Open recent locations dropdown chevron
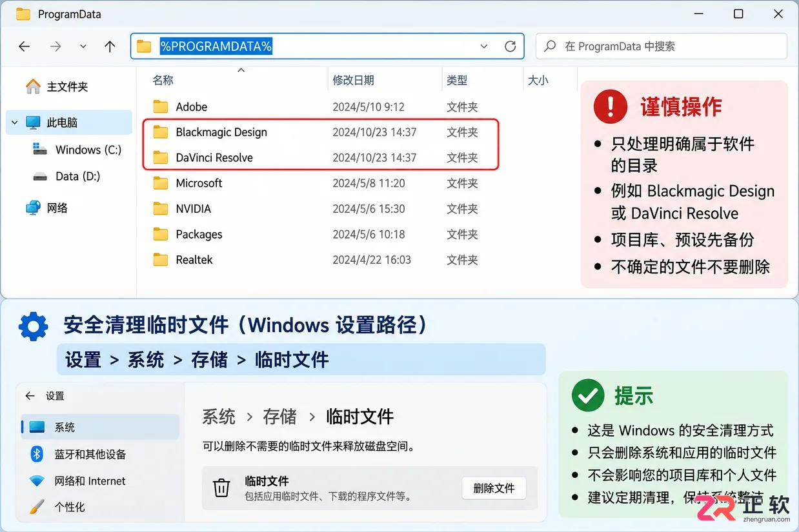The height and width of the screenshot is (532, 799). 83,46
